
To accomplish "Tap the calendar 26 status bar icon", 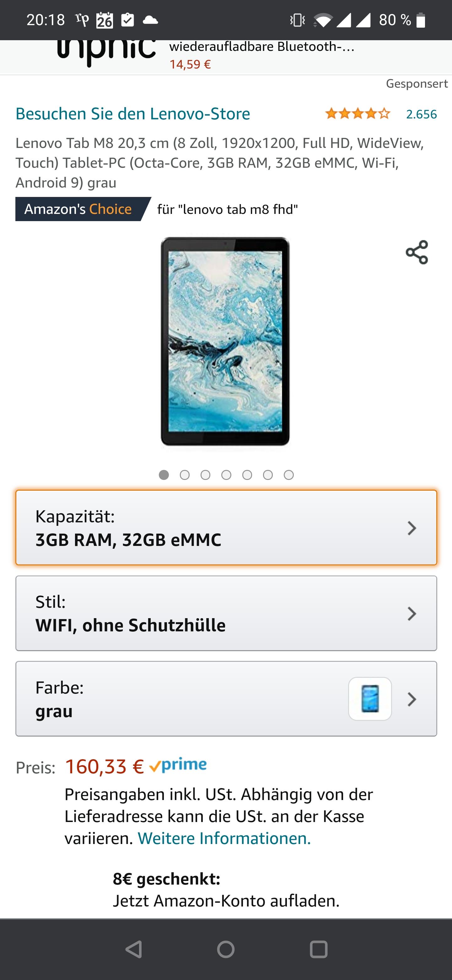I will click(105, 20).
